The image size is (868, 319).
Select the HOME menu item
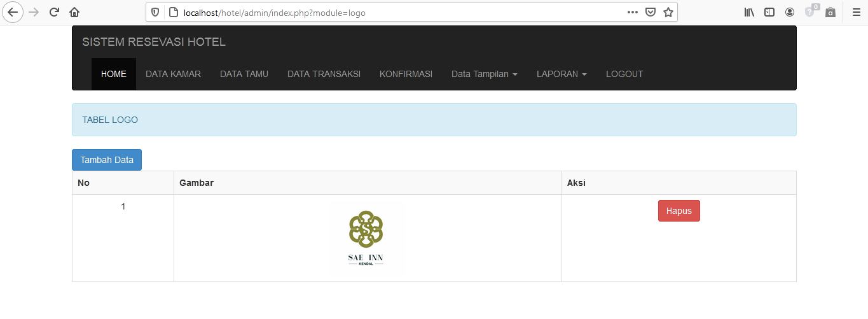[114, 74]
